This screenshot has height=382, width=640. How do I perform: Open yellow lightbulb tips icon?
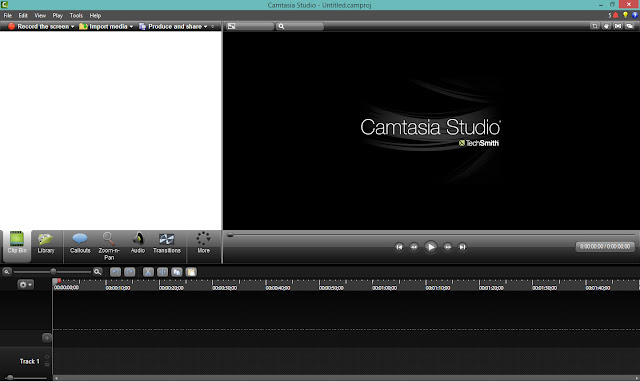(625, 15)
